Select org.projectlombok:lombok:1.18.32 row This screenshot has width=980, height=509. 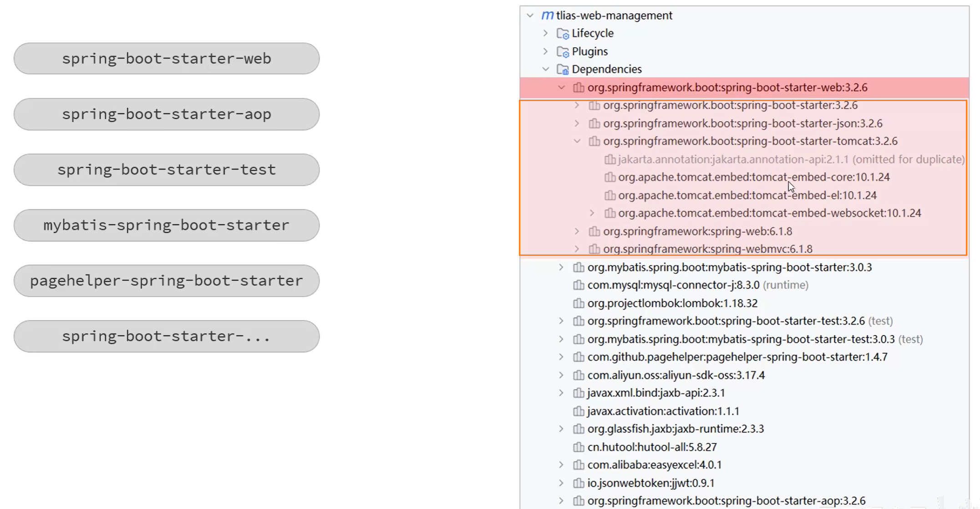tap(744, 303)
